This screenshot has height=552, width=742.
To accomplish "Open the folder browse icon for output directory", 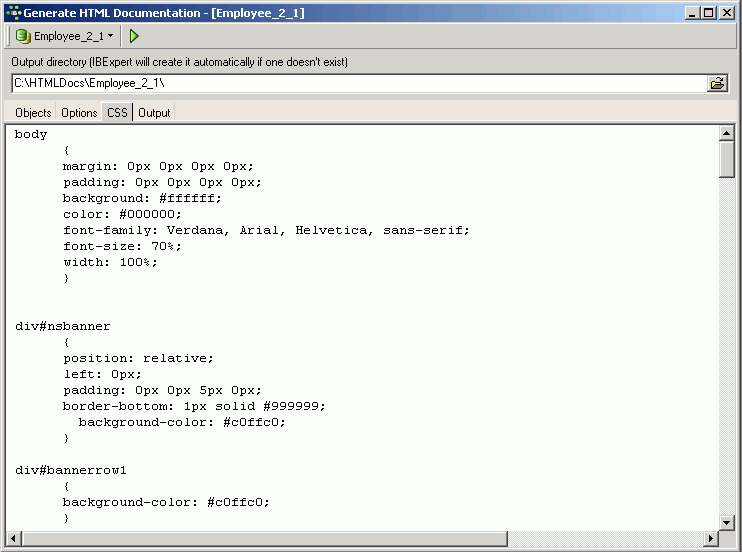I will (717, 83).
